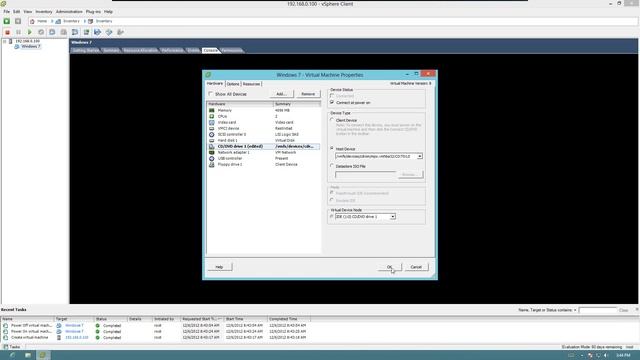Click the vSphere Client taskbar icon
Image resolution: width=640 pixels, height=360 pixels.
coord(43,355)
